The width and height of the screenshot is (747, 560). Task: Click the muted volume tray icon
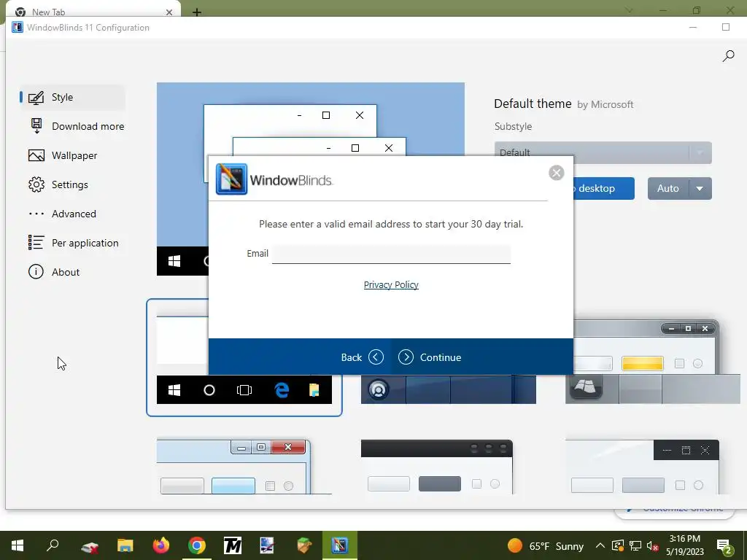coord(652,545)
